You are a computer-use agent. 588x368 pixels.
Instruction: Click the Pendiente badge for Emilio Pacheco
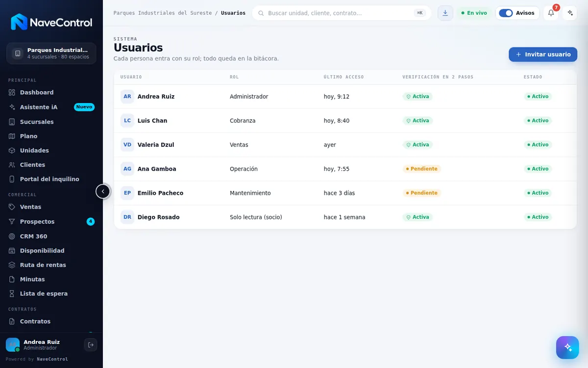click(422, 193)
